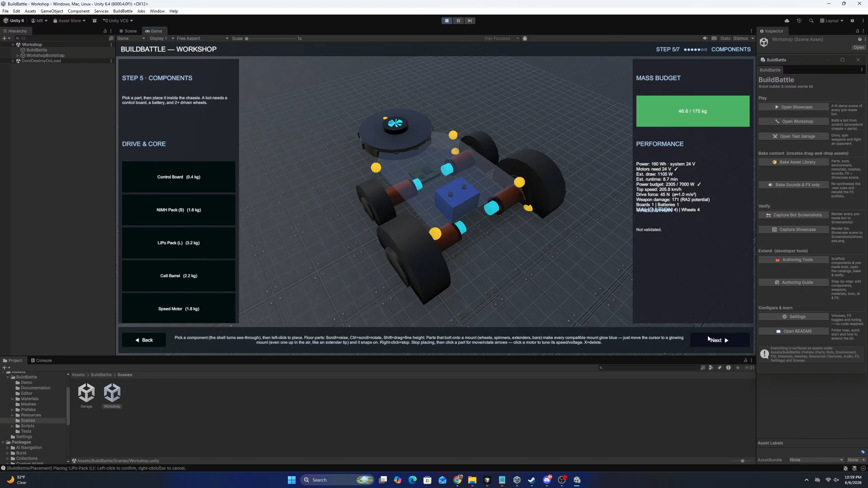This screenshot has height=488, width=868.
Task: Click the Search by Type icon in Project panel
Action: [x=711, y=368]
